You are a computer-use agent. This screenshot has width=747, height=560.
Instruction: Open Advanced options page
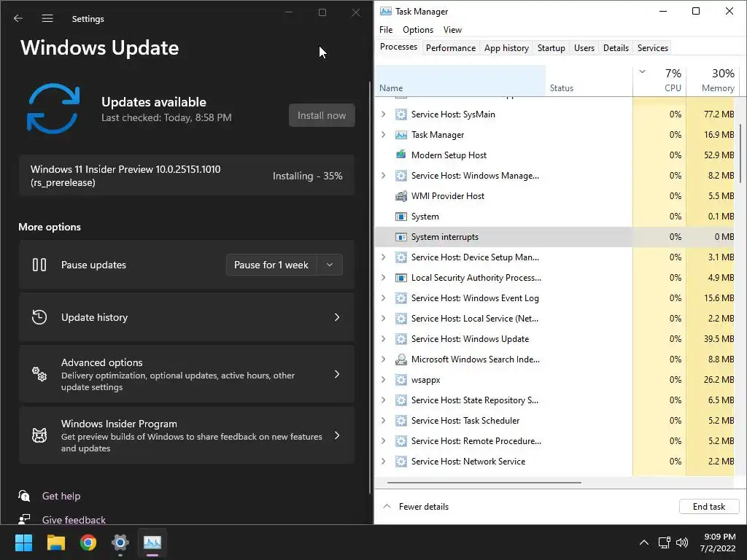pos(186,374)
